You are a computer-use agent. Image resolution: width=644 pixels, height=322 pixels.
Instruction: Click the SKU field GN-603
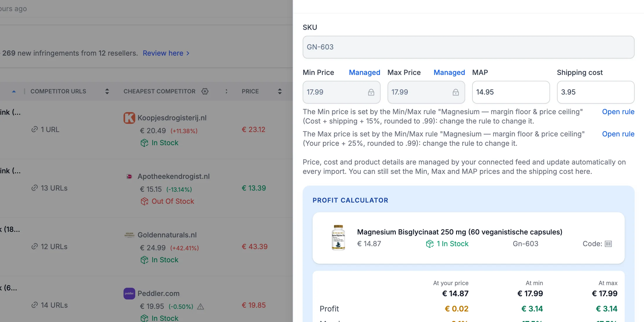click(468, 47)
